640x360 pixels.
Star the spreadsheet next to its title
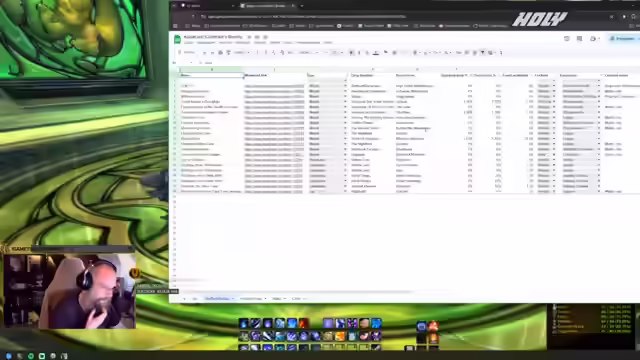click(249, 37)
